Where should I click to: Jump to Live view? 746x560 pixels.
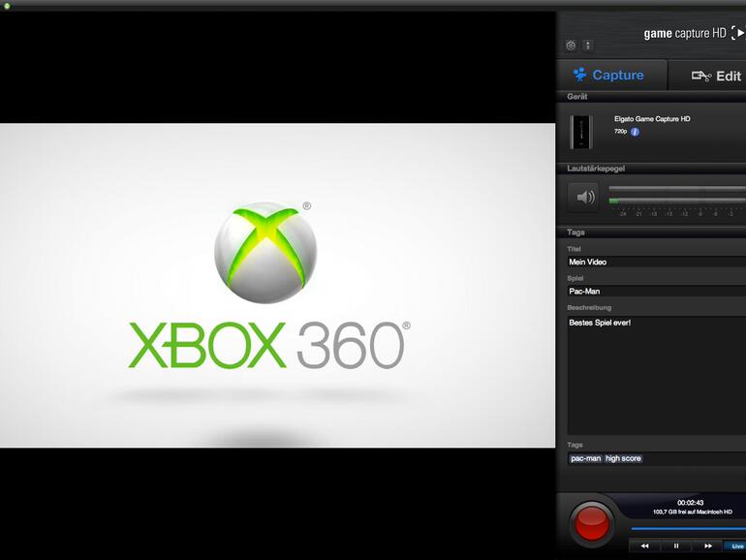pyautogui.click(x=735, y=546)
